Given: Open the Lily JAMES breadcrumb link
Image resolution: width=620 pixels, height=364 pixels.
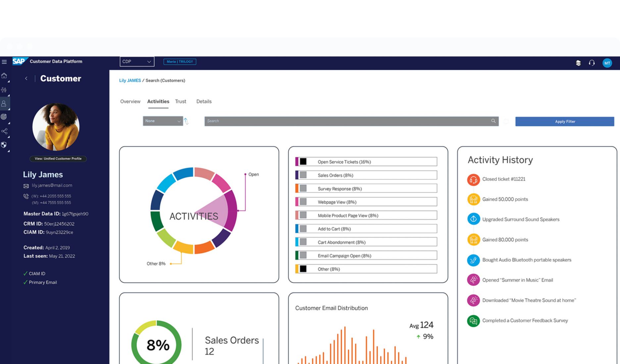Looking at the screenshot, I should tap(130, 80).
